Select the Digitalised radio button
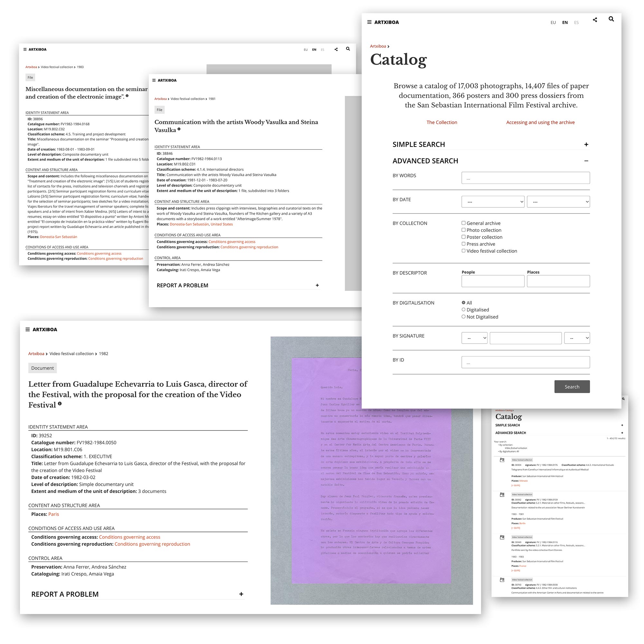The width and height of the screenshot is (644, 644). [463, 310]
